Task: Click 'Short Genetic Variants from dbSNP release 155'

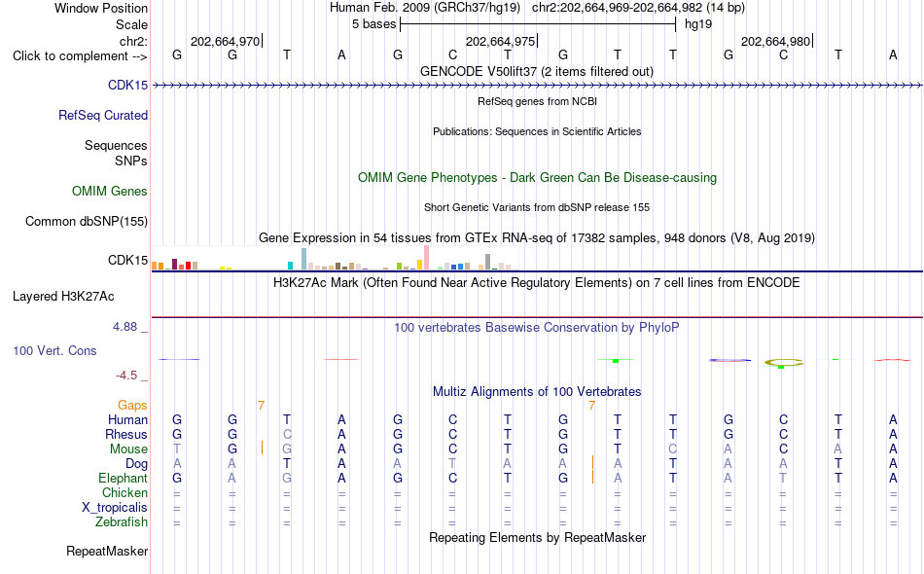Action: (537, 207)
